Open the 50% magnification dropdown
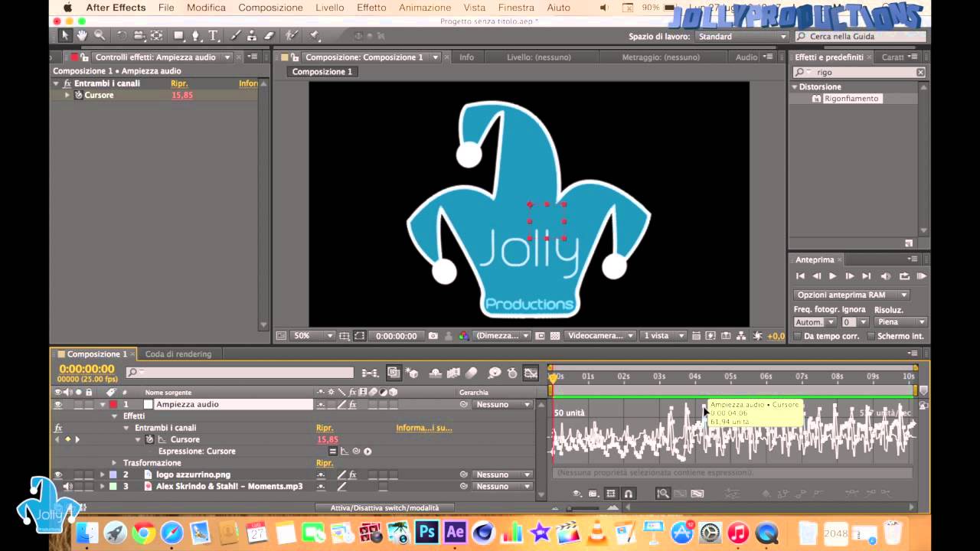Viewport: 980px width, 551px height. click(313, 336)
